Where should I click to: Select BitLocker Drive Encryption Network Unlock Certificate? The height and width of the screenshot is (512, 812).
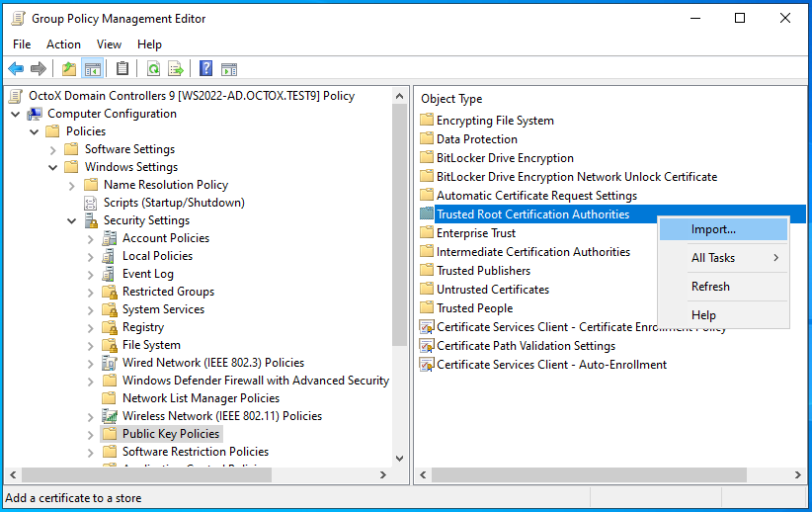(x=576, y=177)
